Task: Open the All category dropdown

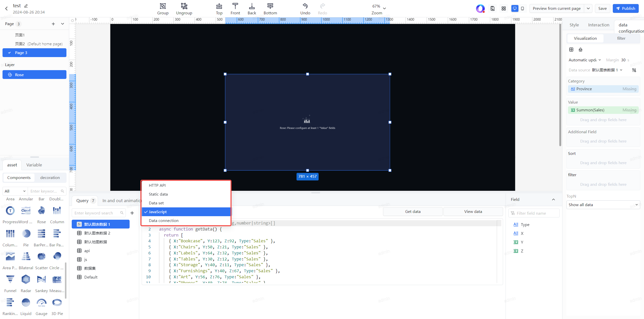Action: point(15,191)
